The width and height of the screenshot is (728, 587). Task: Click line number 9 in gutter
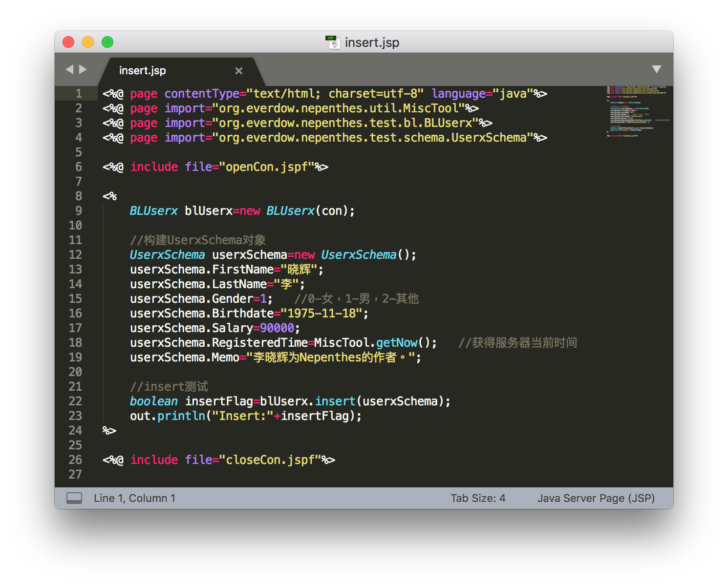pyautogui.click(x=79, y=210)
